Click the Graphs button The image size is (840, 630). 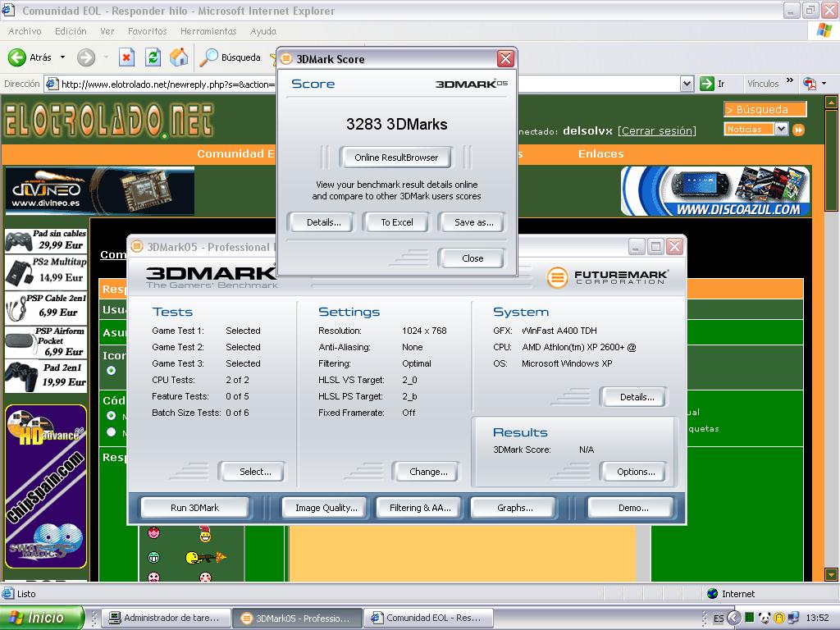coord(515,508)
